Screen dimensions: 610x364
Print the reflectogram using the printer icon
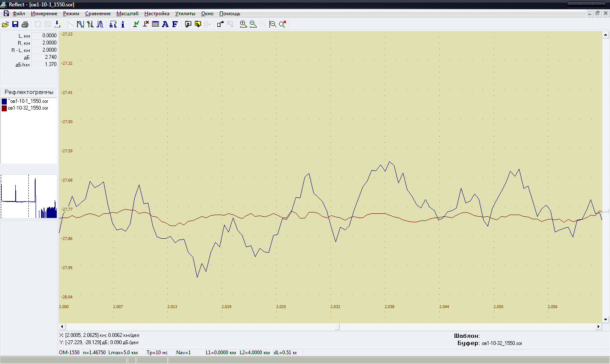[25, 25]
